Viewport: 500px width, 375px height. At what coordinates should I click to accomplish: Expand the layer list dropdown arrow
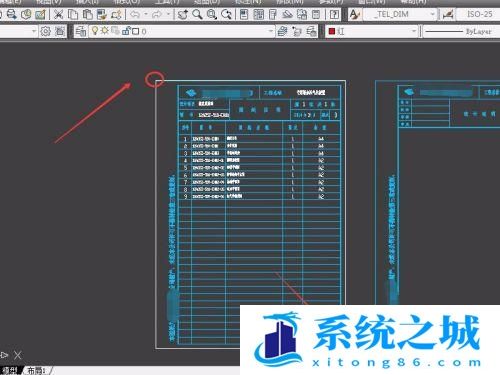[x=271, y=31]
